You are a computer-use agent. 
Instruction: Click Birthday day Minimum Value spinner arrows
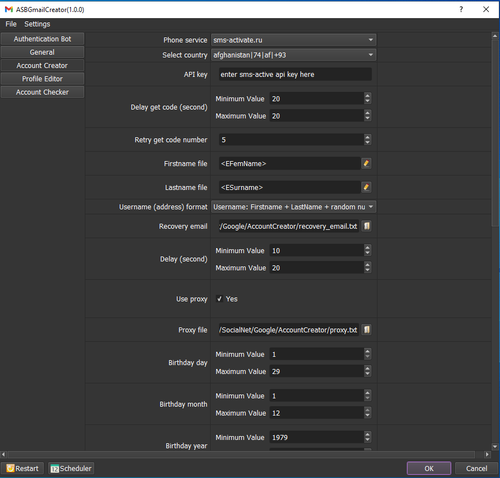[x=367, y=354]
